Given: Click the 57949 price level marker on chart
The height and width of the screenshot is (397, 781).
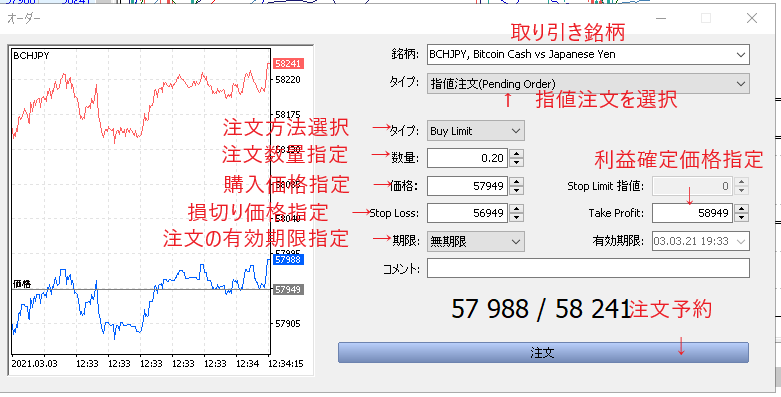Looking at the screenshot, I should [x=288, y=289].
